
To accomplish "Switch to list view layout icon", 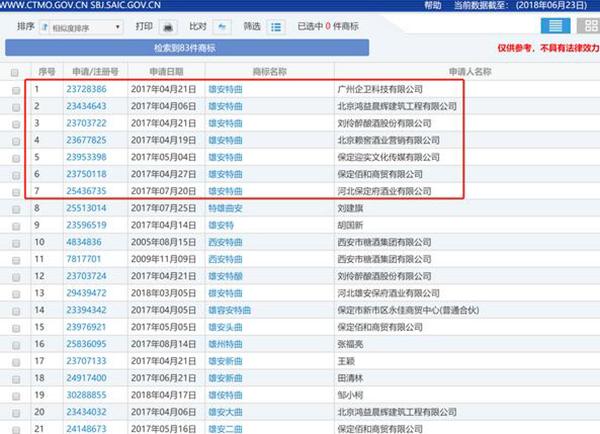I will coord(555,26).
